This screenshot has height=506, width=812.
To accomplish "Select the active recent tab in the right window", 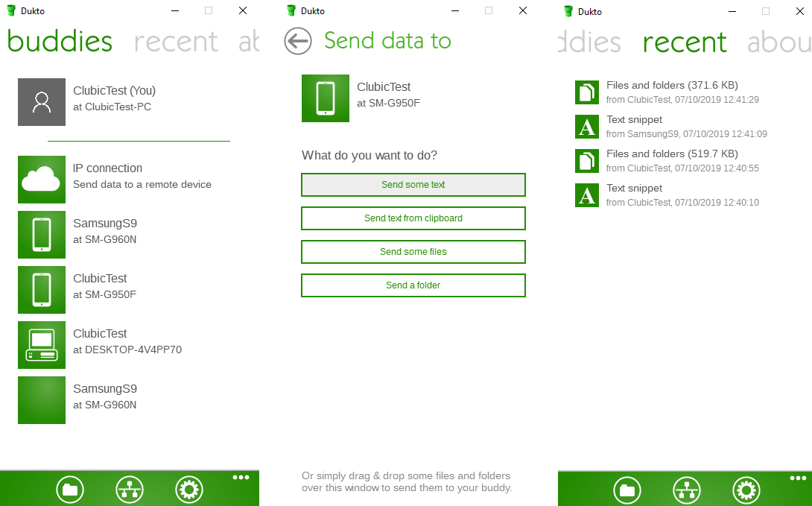I will (x=685, y=42).
